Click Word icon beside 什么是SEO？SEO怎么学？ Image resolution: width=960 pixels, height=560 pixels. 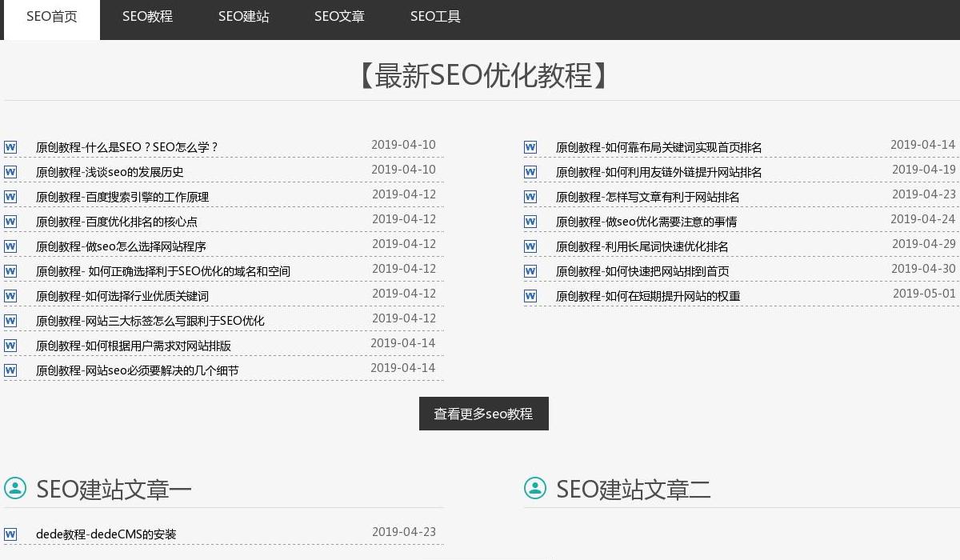[x=10, y=147]
